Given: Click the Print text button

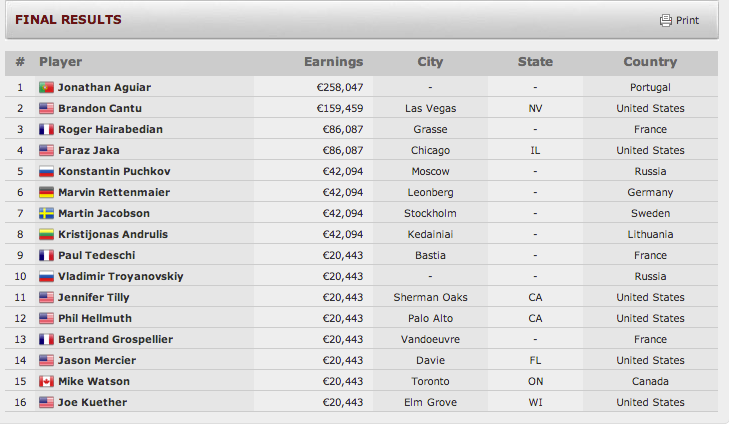Looking at the screenshot, I should click(x=687, y=20).
